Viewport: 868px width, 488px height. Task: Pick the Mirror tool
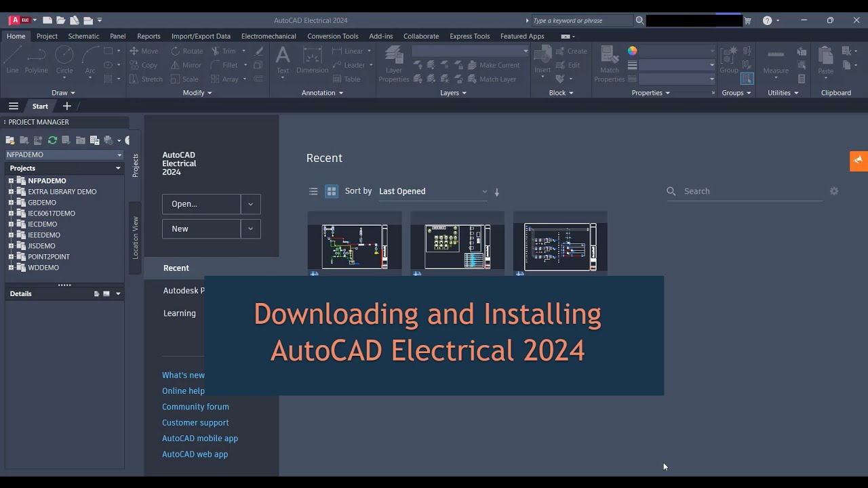coord(186,65)
